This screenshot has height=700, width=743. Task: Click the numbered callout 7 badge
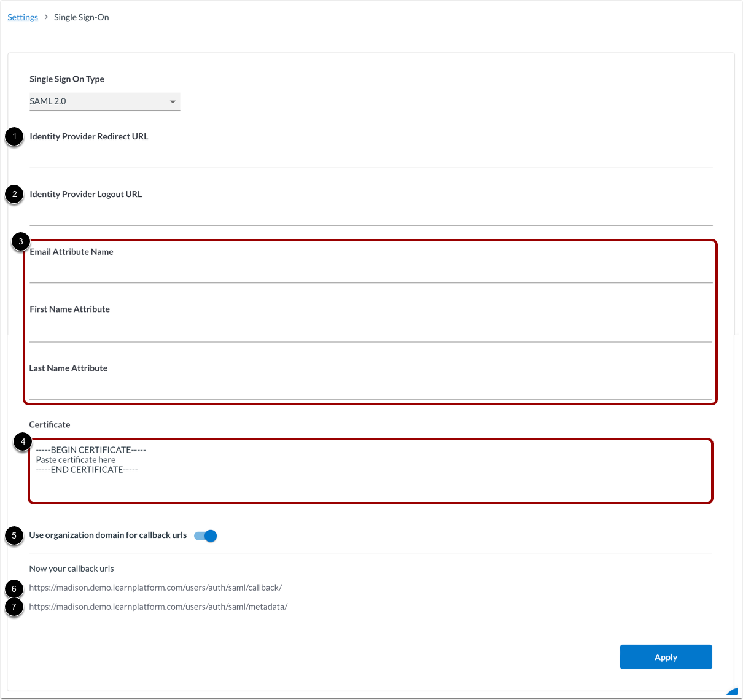pyautogui.click(x=14, y=607)
